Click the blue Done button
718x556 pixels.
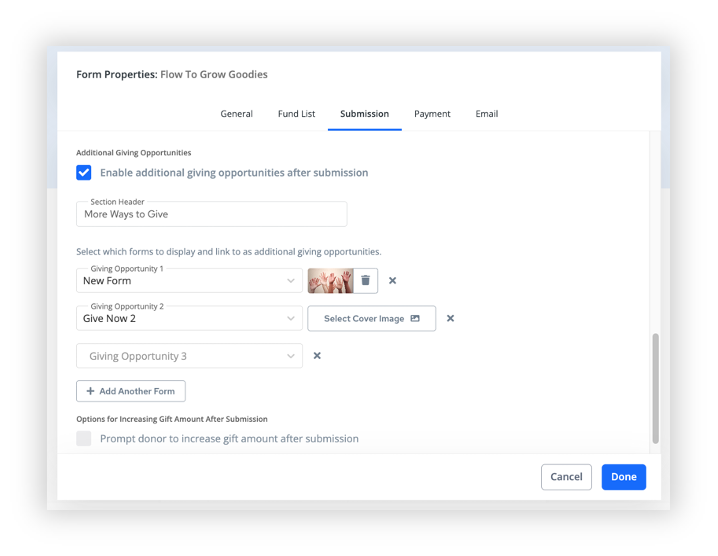623,477
